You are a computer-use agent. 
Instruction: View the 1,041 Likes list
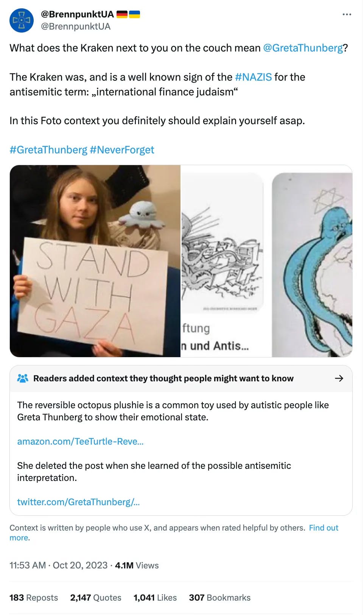(155, 598)
